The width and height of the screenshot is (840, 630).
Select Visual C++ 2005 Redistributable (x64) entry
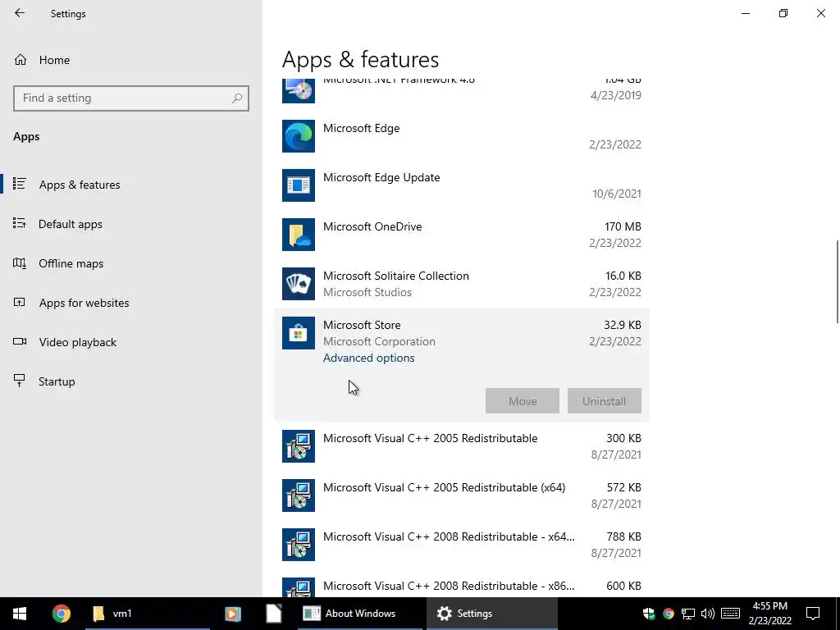click(x=462, y=495)
